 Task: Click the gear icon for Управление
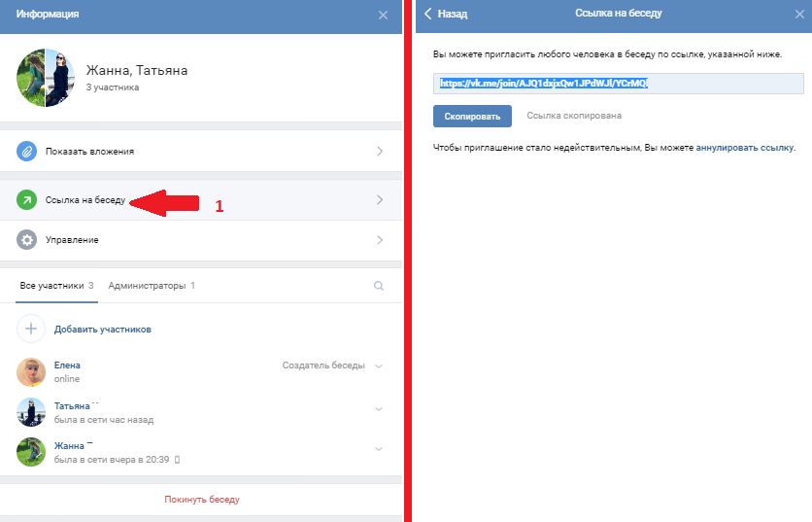pos(28,240)
